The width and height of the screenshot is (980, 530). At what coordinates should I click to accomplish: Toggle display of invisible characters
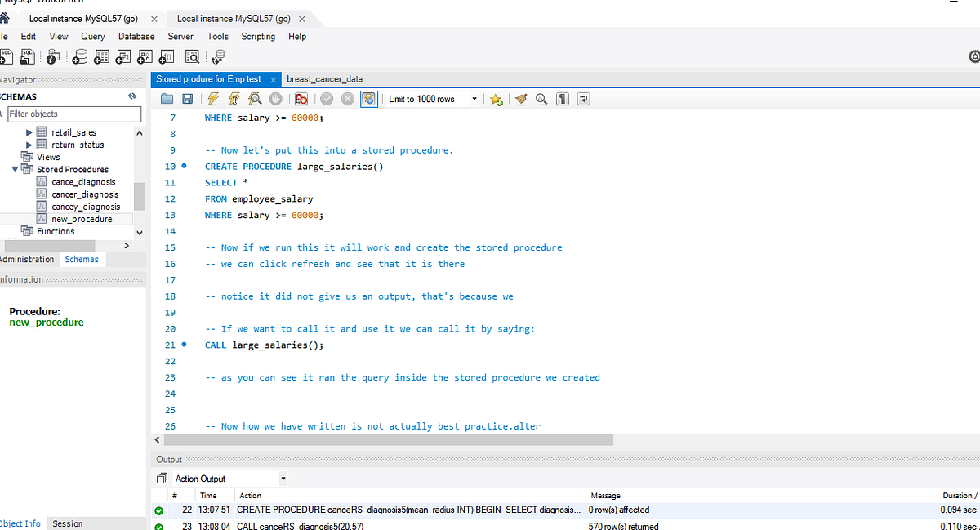pyautogui.click(x=563, y=99)
